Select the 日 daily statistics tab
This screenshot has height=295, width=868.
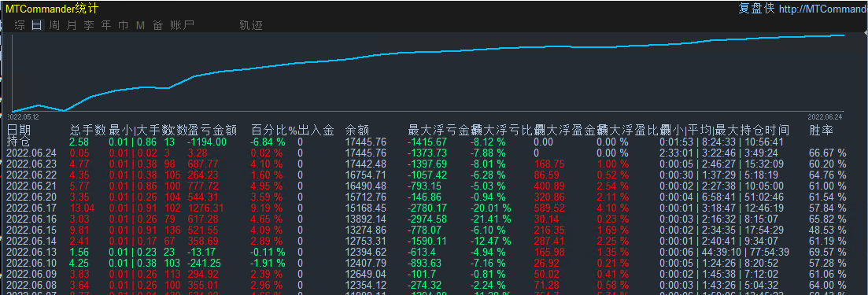[37, 25]
